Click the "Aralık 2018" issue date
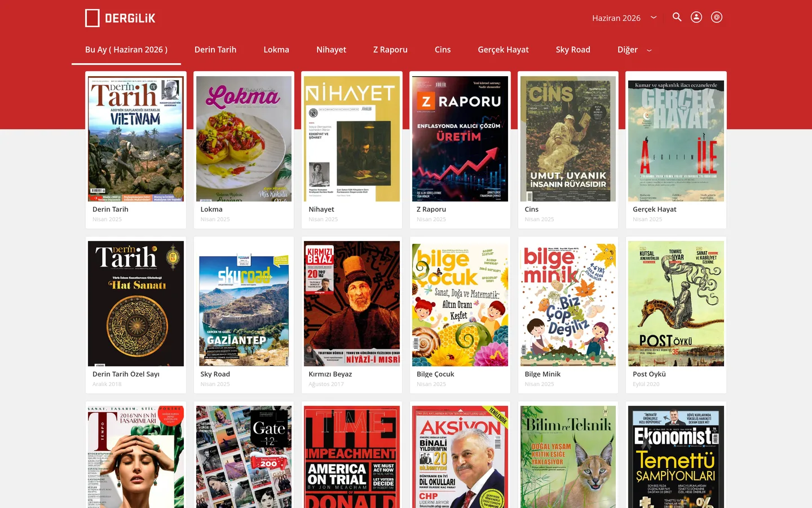812x508 pixels. (x=107, y=384)
